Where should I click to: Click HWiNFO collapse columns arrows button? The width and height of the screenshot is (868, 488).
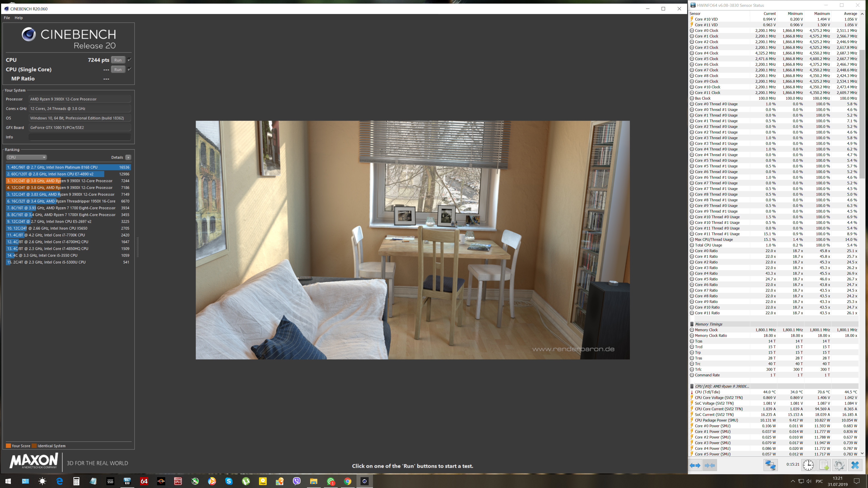710,465
